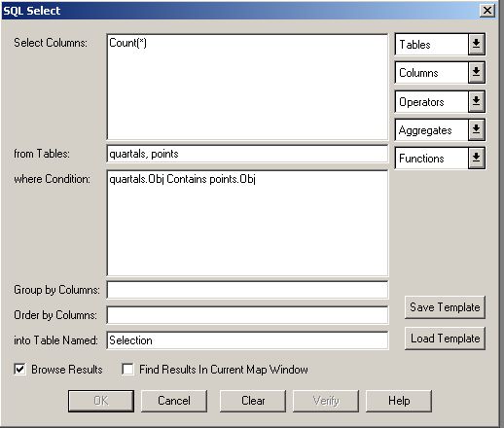504x428 pixels.
Task: Click the Load Template button
Action: point(445,339)
